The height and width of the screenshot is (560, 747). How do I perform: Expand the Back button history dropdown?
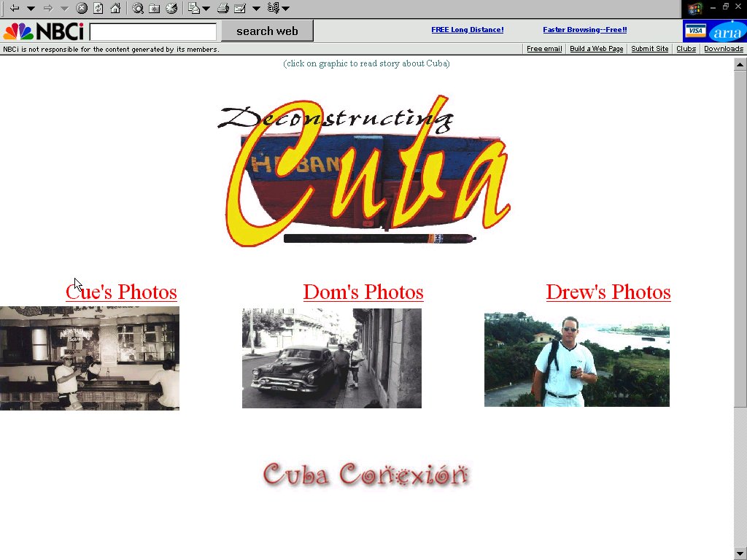click(31, 9)
